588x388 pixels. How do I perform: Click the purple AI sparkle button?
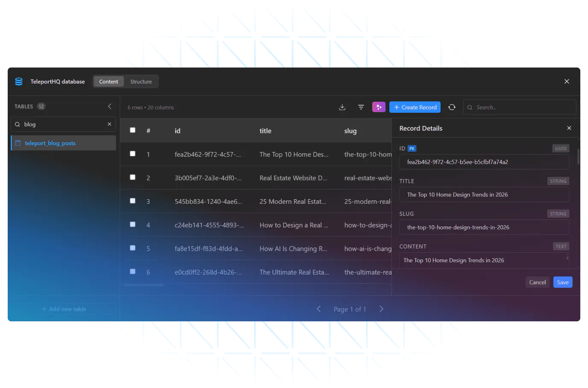[x=379, y=107]
